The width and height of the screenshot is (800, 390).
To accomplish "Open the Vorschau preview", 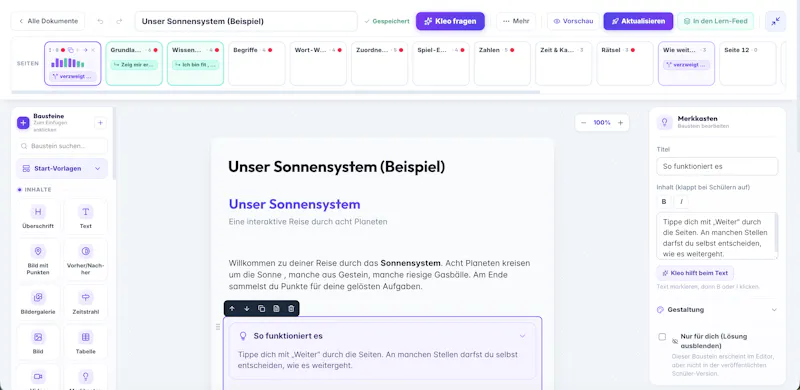I will point(573,21).
